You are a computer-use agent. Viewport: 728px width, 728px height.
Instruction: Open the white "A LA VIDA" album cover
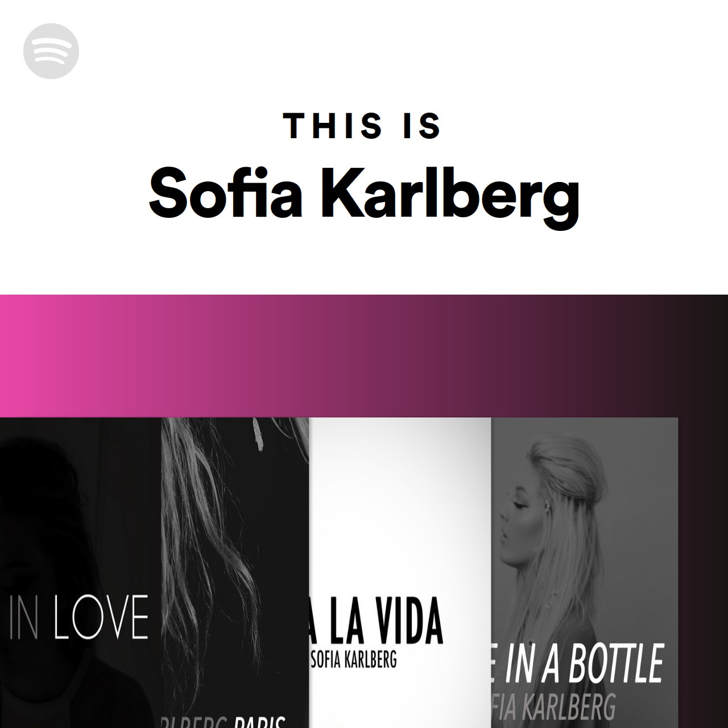coord(400,573)
